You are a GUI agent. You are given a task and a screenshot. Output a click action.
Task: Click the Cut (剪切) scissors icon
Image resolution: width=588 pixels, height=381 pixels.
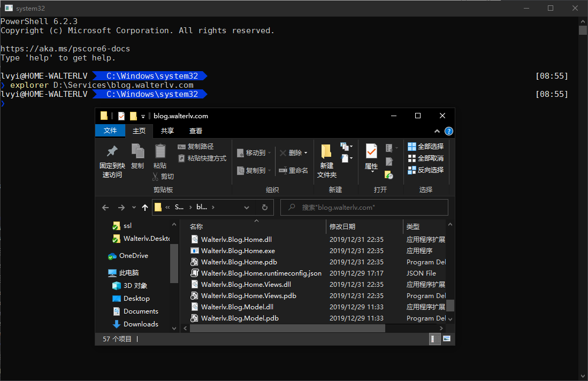point(155,177)
